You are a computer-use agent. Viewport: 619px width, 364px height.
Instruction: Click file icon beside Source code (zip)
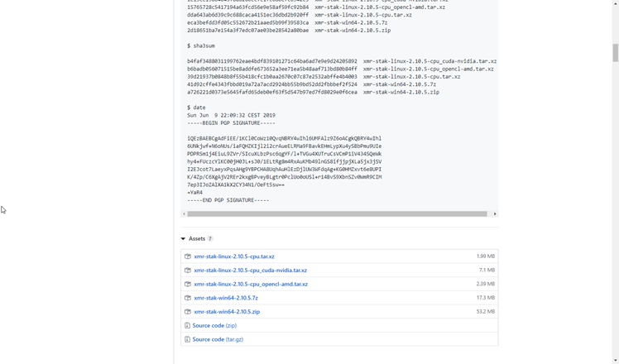pos(188,326)
